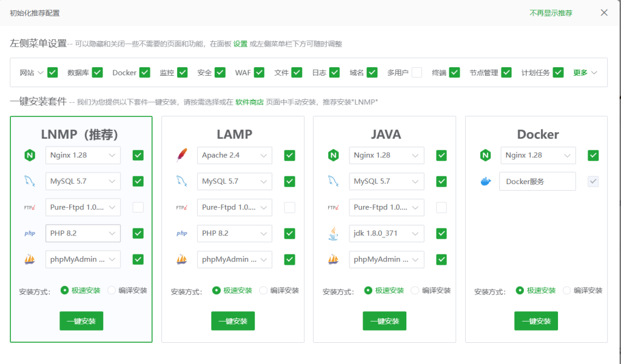Click the Nginx icon in LNMP panel

click(30, 156)
